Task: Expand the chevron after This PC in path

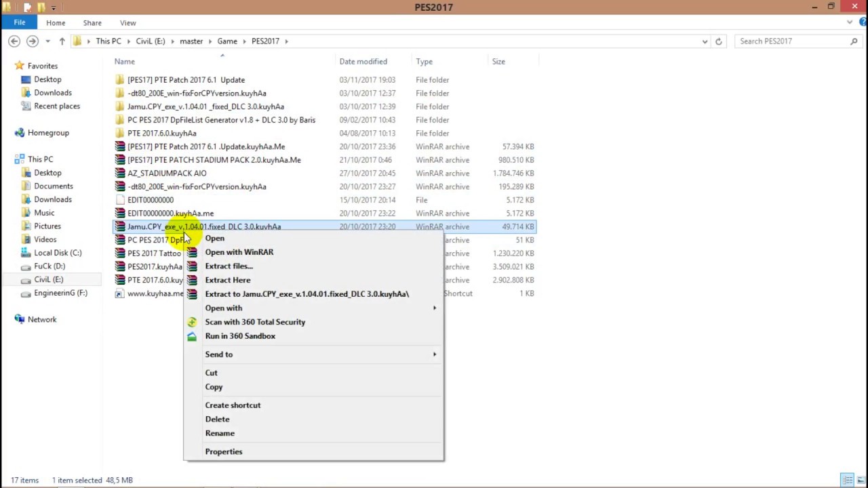Action: [129, 41]
